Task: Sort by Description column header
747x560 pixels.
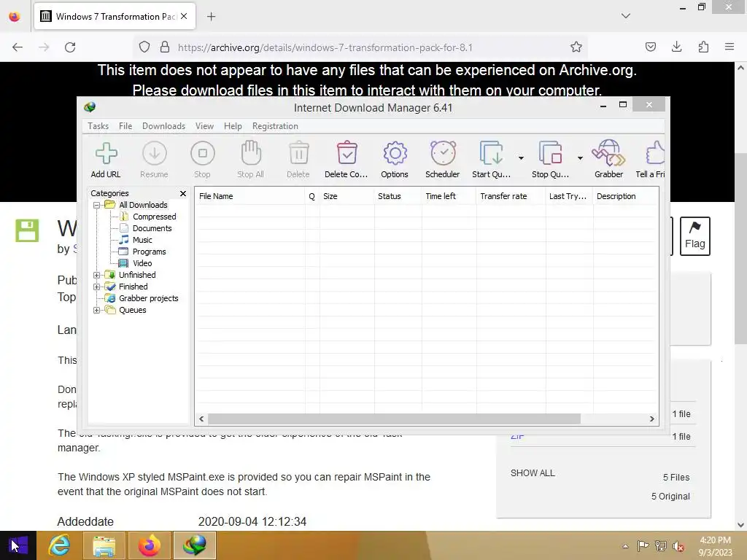Action: pos(625,196)
